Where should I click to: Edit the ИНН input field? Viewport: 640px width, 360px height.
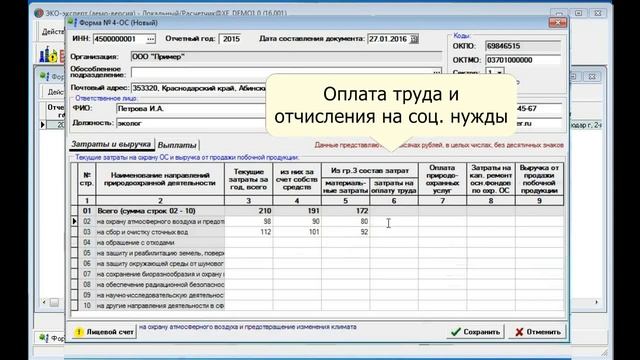119,39
